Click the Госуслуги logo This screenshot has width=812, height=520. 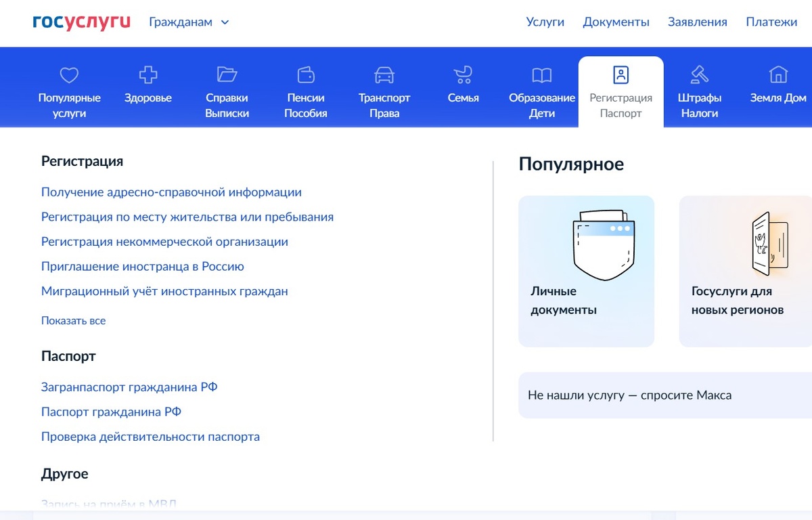pos(80,22)
